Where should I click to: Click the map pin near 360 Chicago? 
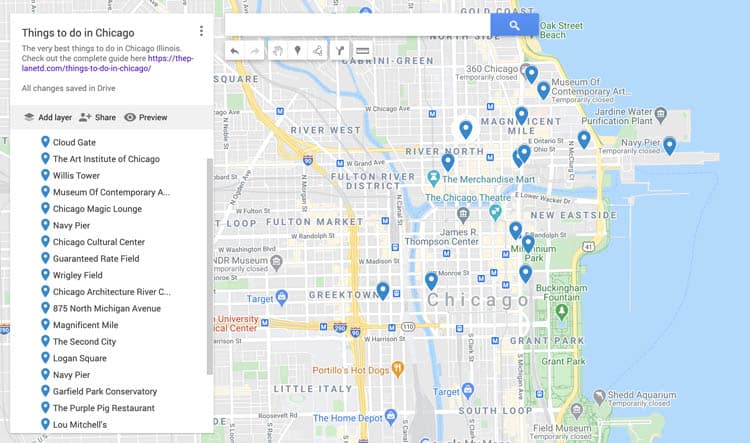[x=531, y=74]
